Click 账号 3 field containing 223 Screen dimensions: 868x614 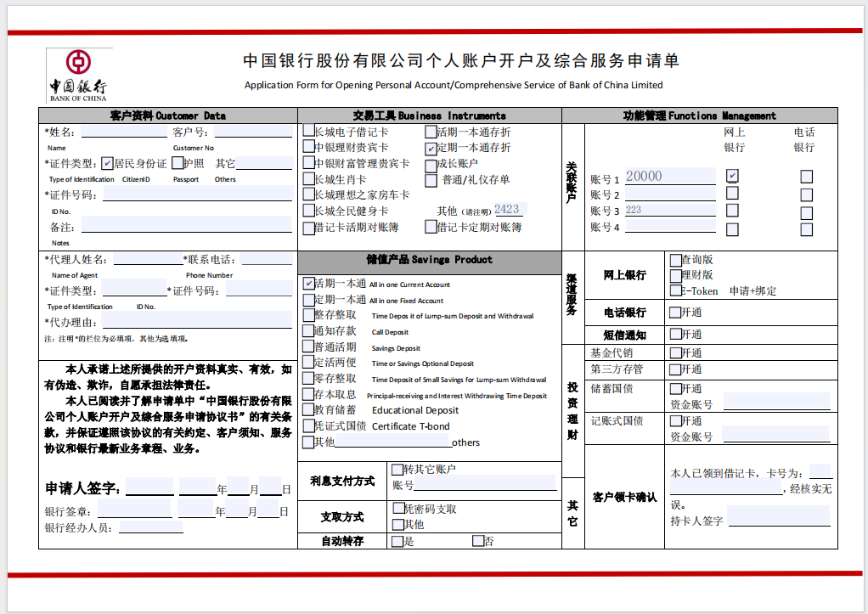[x=670, y=211]
